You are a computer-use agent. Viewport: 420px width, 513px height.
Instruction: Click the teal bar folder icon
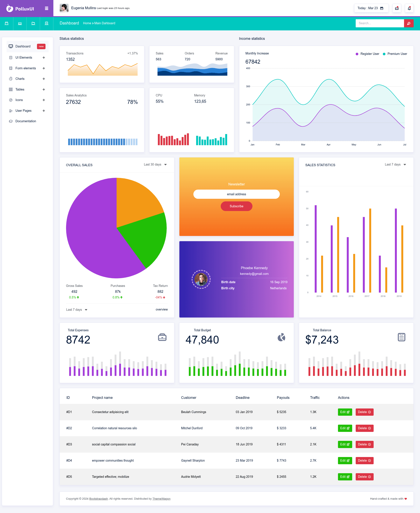33,23
